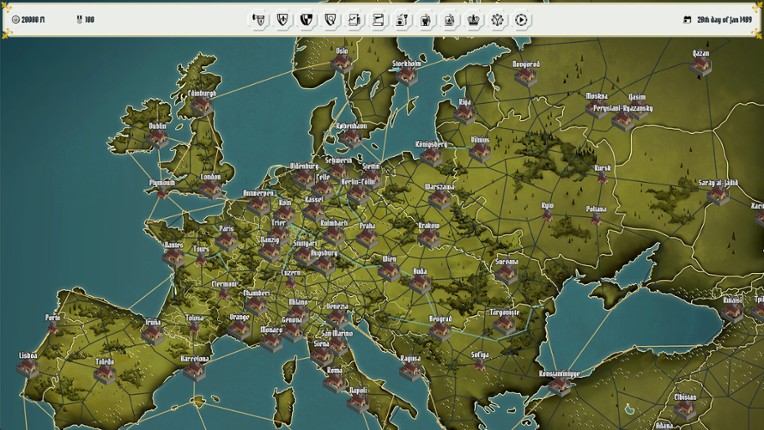The width and height of the screenshot is (764, 430).
Task: Select the Oslo city marker
Action: click(x=342, y=64)
